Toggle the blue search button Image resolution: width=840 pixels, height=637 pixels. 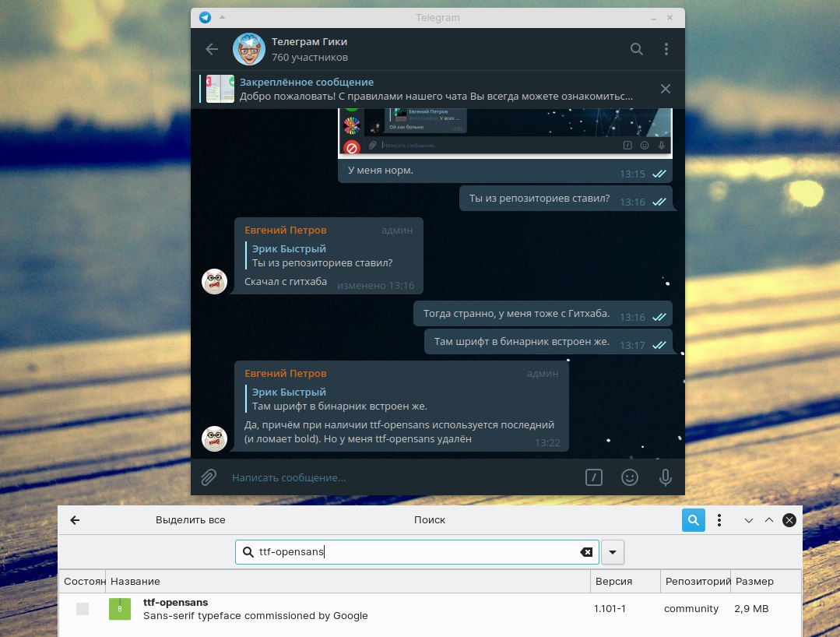(693, 519)
